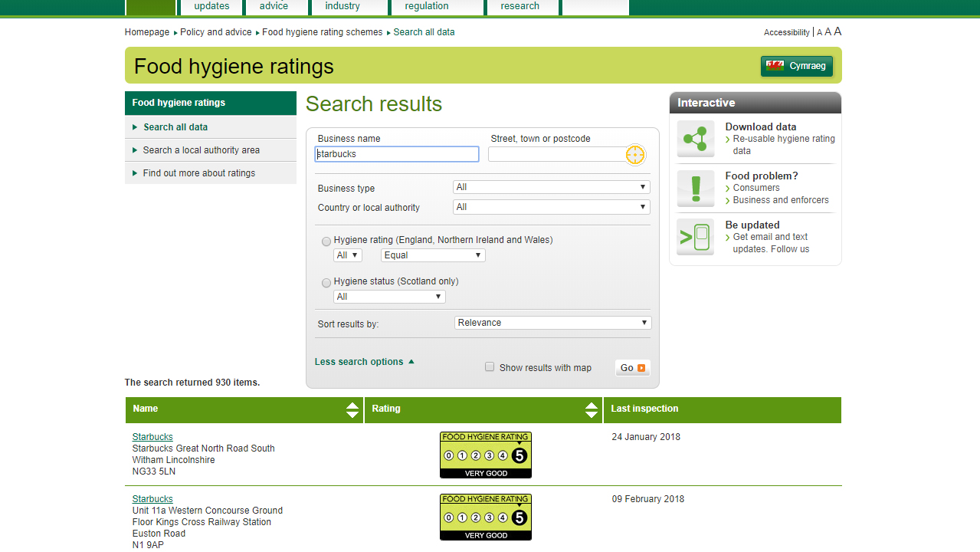980x552 pixels.
Task: Select the Hygiene status Scotland radio button
Action: pos(326,283)
